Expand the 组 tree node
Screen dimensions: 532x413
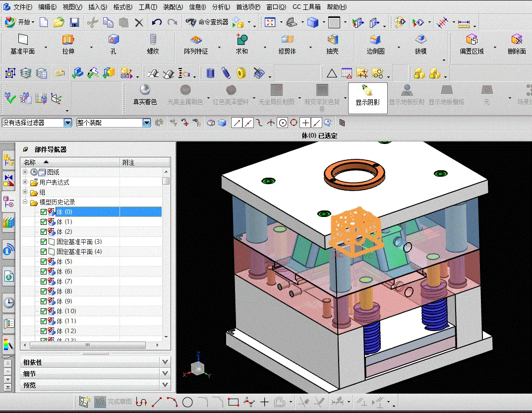pyautogui.click(x=25, y=192)
